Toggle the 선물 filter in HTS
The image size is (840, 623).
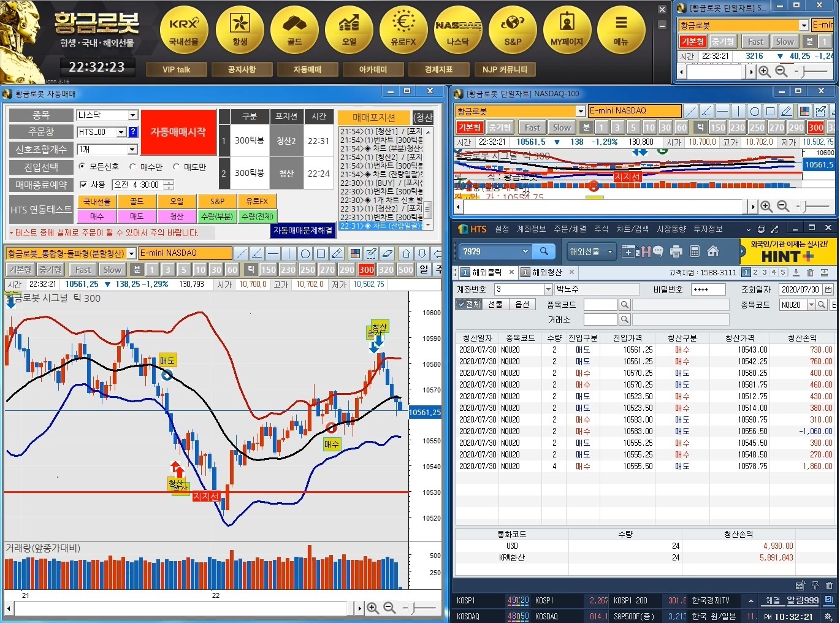pyautogui.click(x=495, y=304)
